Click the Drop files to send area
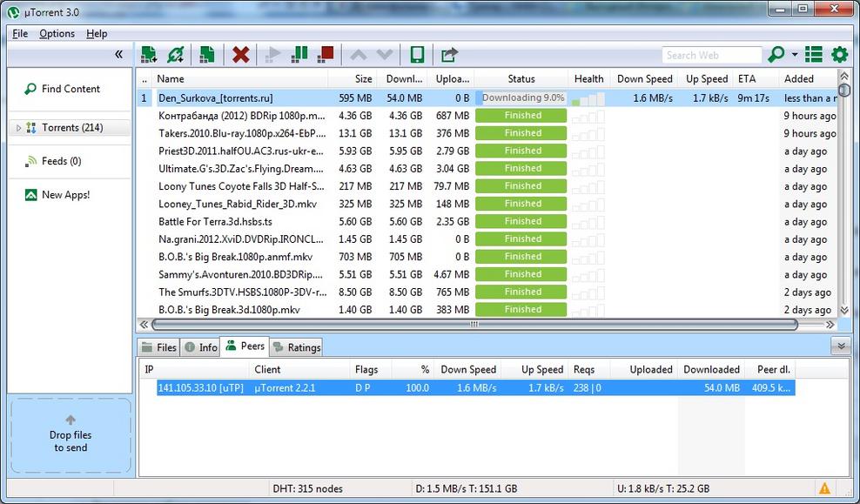 click(x=71, y=435)
